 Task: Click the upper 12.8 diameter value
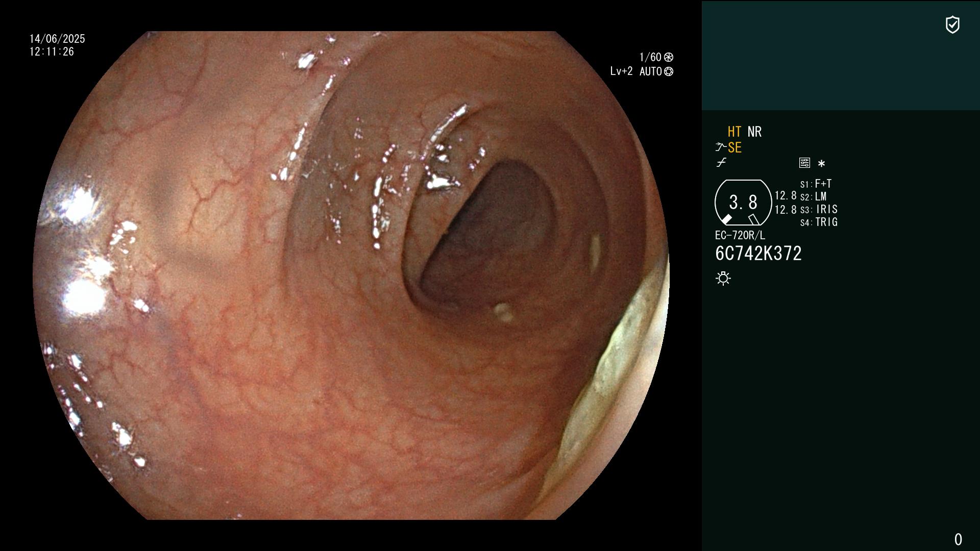pos(786,195)
